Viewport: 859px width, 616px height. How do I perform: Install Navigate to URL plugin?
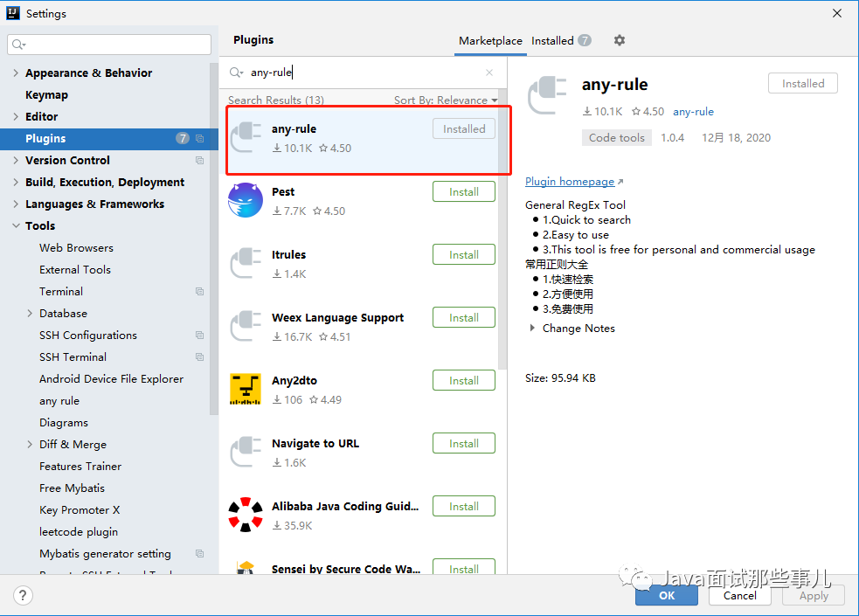pos(463,444)
